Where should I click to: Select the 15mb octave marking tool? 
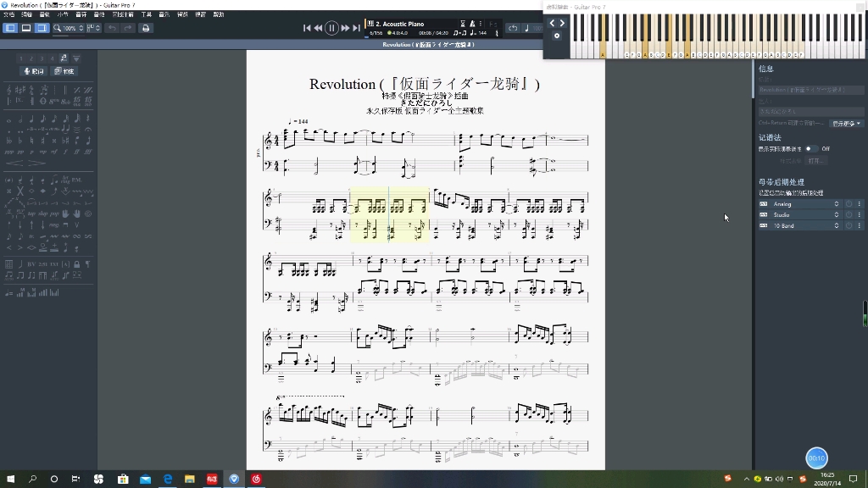[88, 102]
